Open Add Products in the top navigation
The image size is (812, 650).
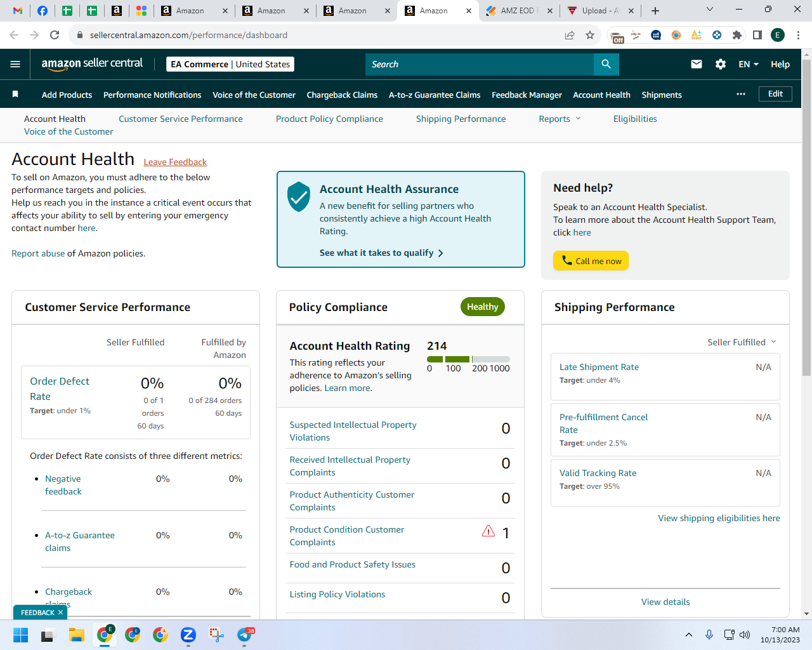(x=67, y=95)
